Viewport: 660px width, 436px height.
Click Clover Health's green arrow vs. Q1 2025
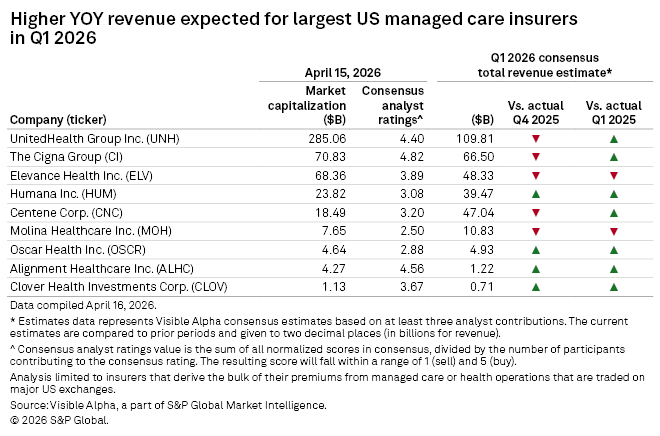click(613, 287)
